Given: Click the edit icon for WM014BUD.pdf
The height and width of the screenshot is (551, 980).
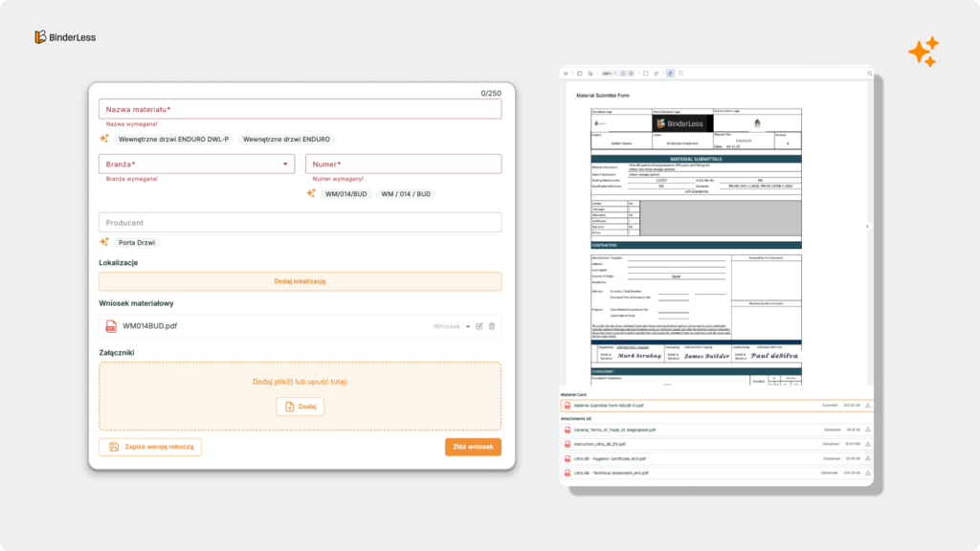Looking at the screenshot, I should 479,326.
